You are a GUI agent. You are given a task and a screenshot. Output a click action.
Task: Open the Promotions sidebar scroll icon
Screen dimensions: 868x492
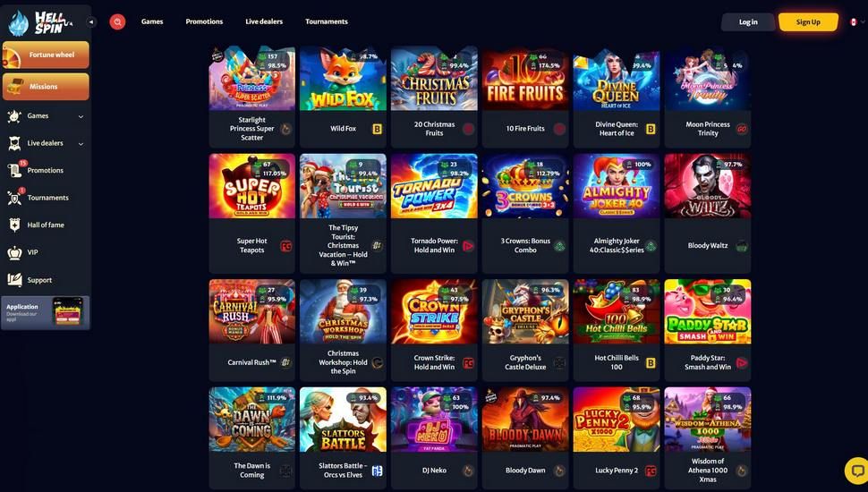15,171
